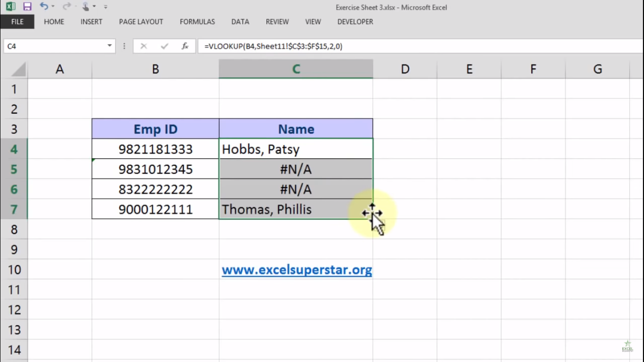Switch to the HOME ribbon tab
Screen dimensions: 644x362
[54, 22]
